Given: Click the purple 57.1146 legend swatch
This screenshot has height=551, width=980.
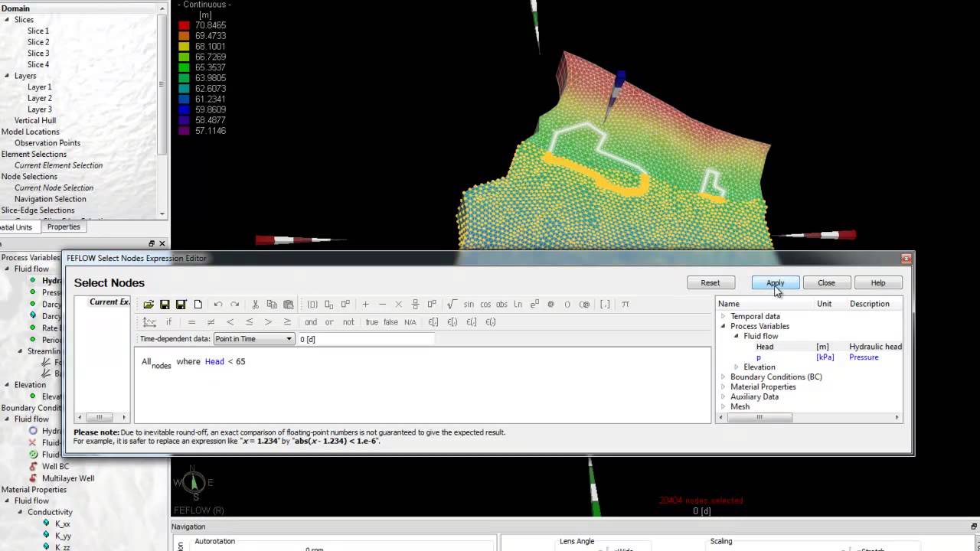Looking at the screenshot, I should [x=184, y=131].
